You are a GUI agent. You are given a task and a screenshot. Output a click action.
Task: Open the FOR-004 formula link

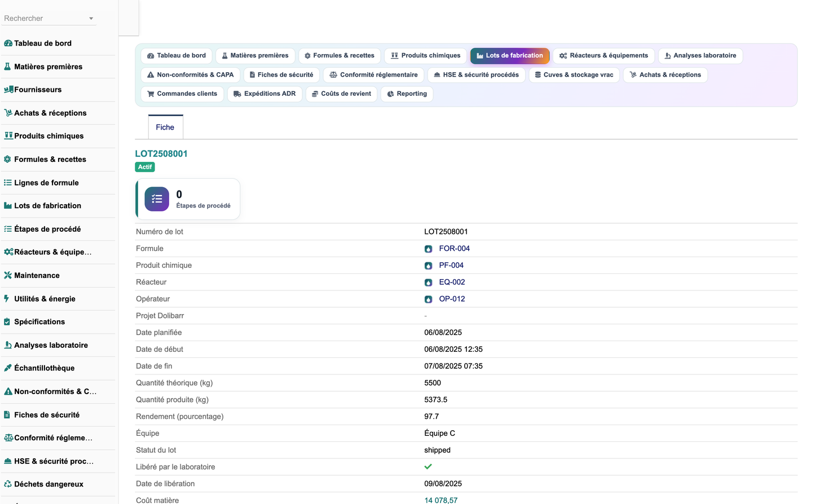(455, 249)
